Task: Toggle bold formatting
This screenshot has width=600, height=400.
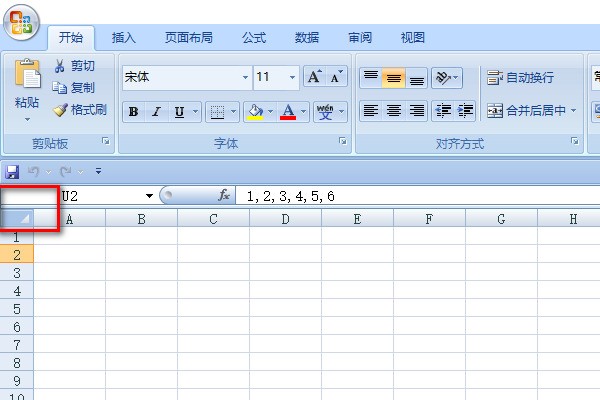Action: pyautogui.click(x=134, y=112)
